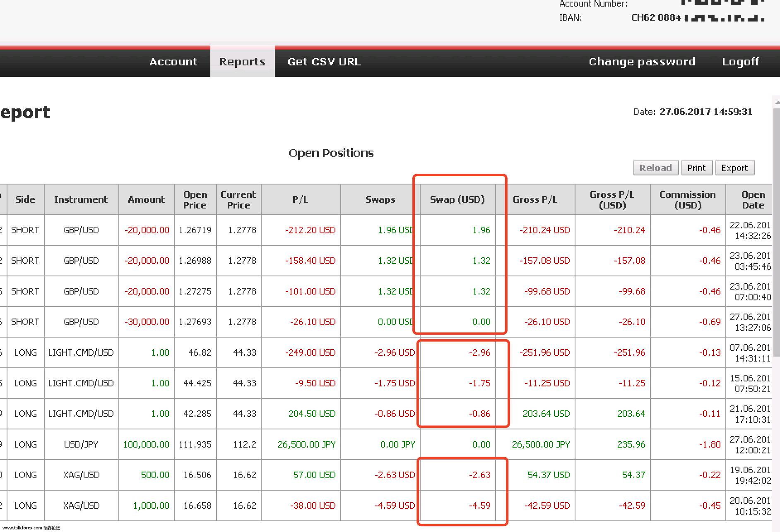Select the 500.00 XAG/USD amount cell
The height and width of the screenshot is (532, 780).
(147, 475)
